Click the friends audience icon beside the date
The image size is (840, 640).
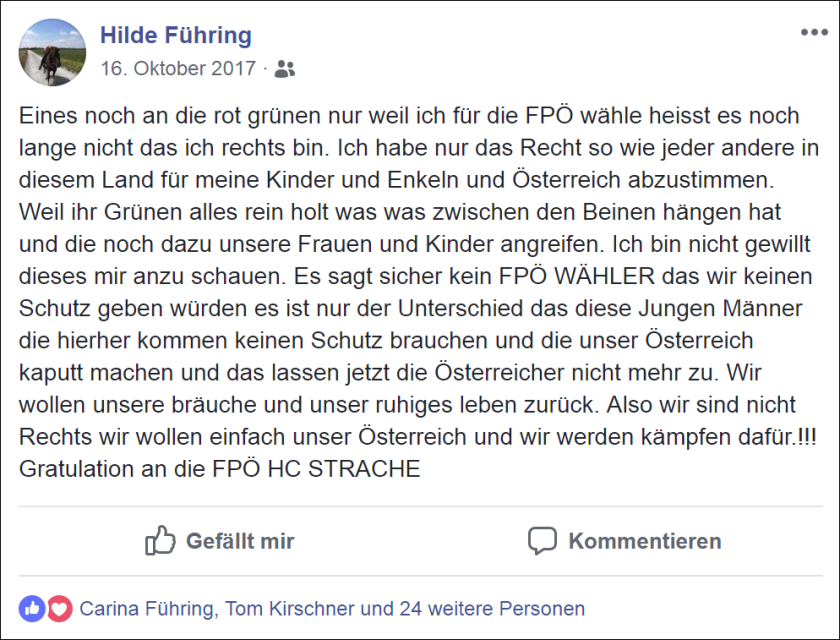coord(285,69)
